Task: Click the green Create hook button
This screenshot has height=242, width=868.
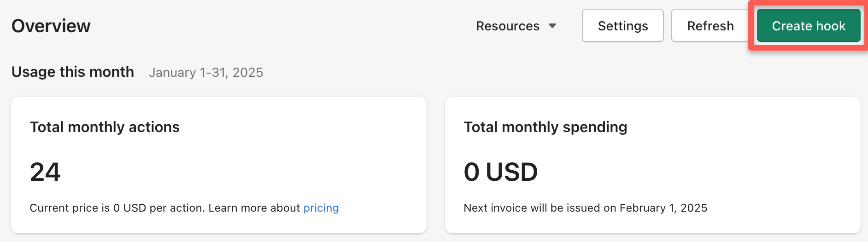Action: pos(809,26)
